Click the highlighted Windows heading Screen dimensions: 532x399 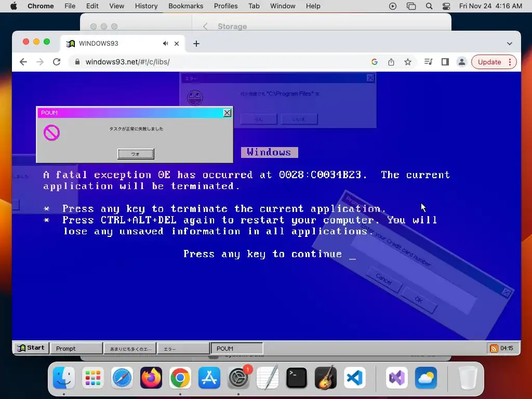click(269, 152)
